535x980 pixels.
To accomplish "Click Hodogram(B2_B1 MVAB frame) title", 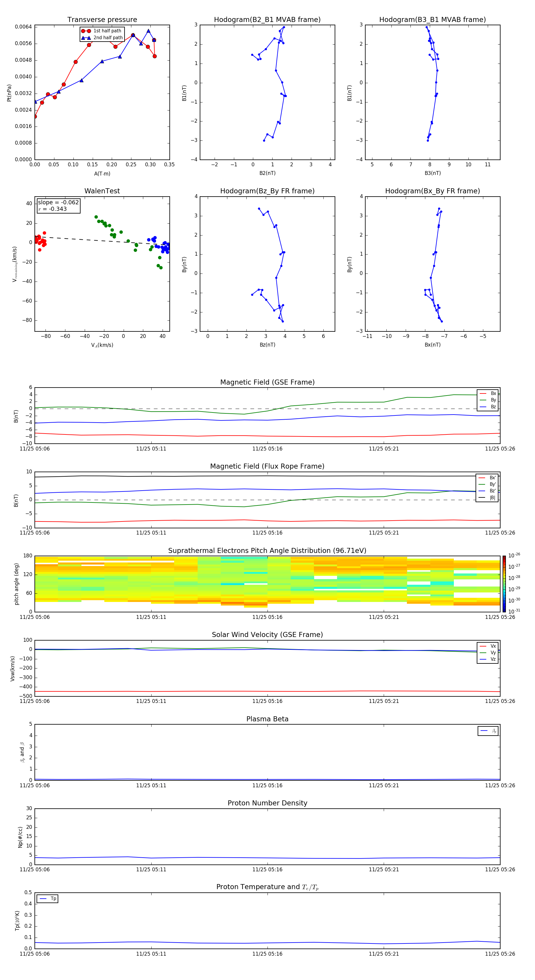I will click(x=267, y=20).
